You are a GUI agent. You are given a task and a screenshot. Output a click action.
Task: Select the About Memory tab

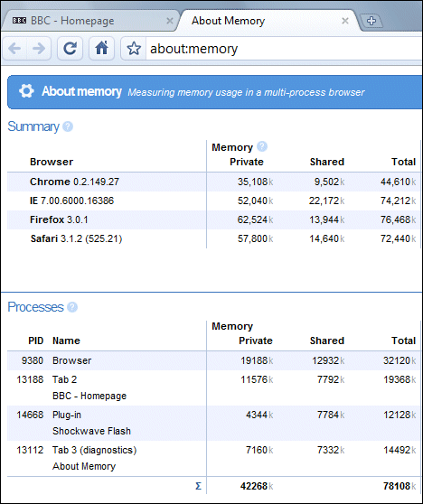pyautogui.click(x=268, y=21)
